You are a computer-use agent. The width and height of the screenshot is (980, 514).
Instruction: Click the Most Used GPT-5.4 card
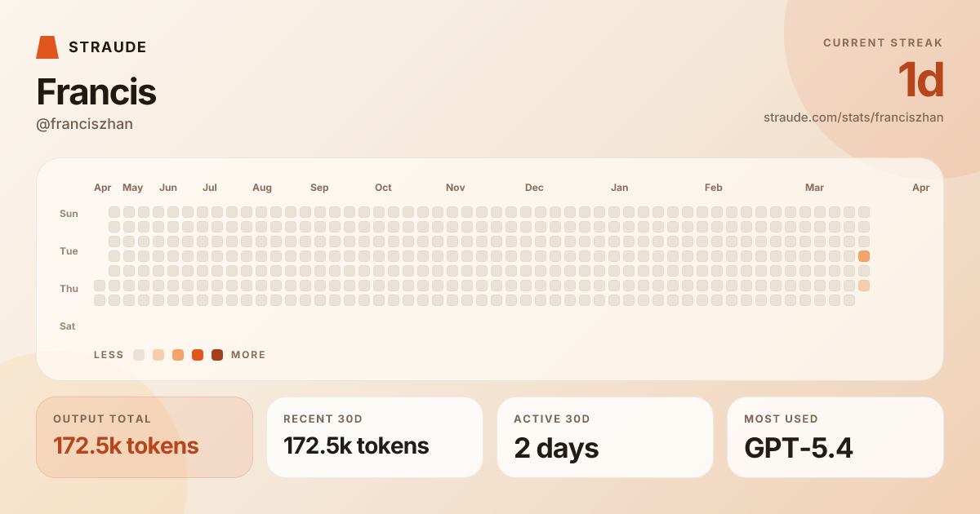pos(835,437)
